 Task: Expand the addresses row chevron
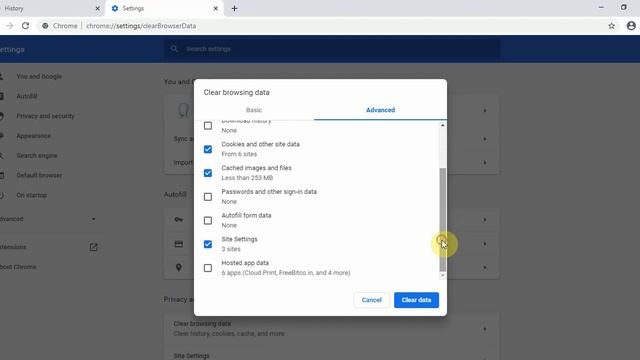point(485,267)
